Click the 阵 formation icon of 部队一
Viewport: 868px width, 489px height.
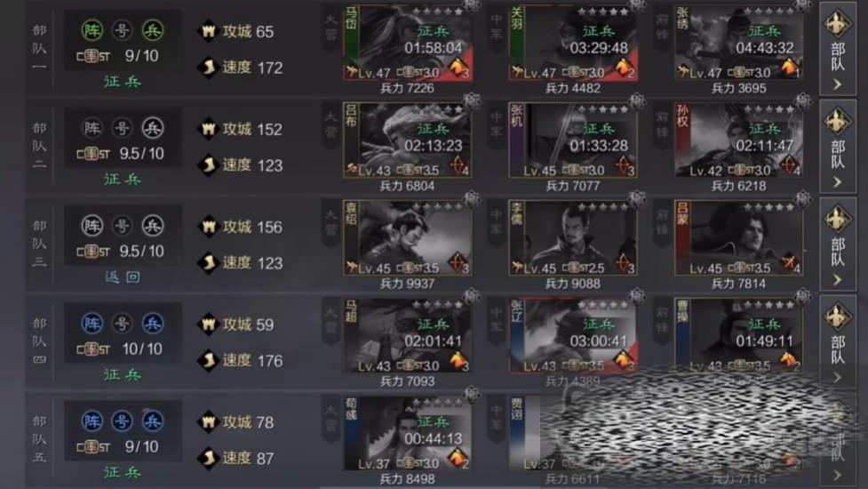coord(92,30)
